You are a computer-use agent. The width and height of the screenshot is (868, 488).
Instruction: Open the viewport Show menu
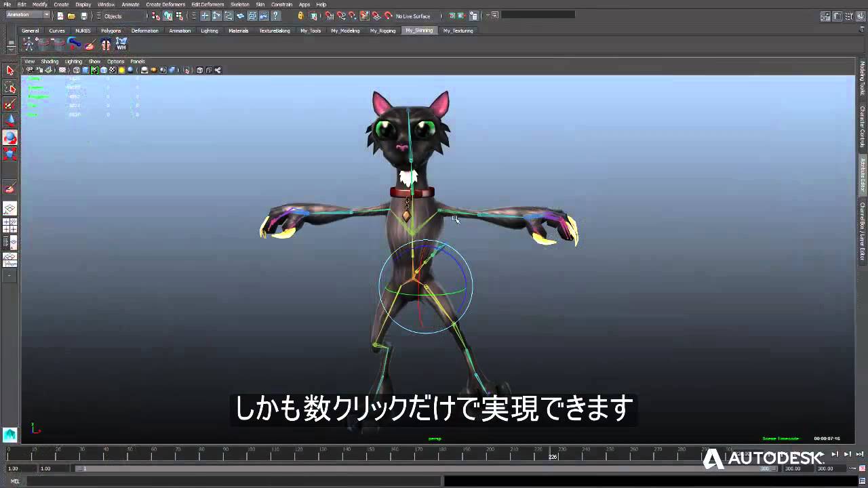tap(94, 61)
